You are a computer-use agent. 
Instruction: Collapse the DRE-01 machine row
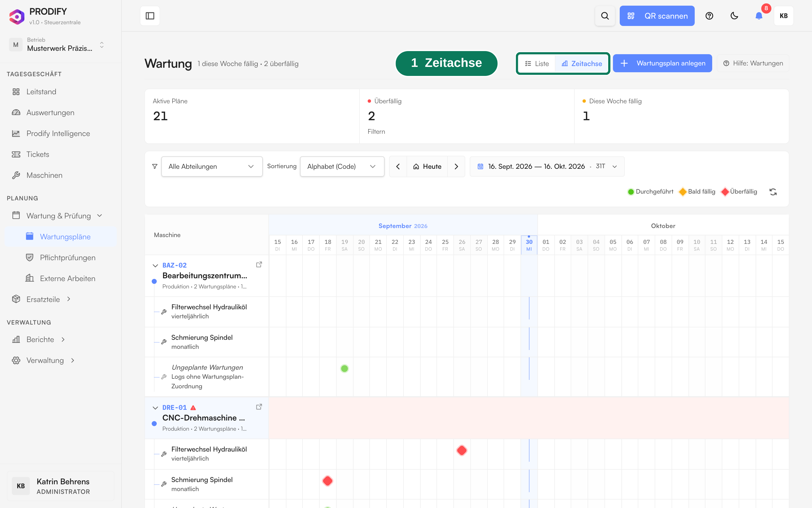point(155,408)
